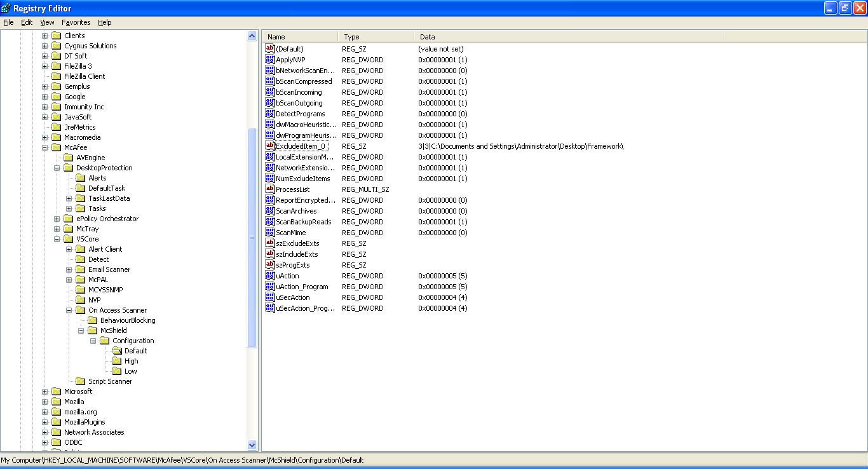Click the tree pane scrollbar thumb
Image resolution: width=868 pixels, height=469 pixels.
coord(252,238)
